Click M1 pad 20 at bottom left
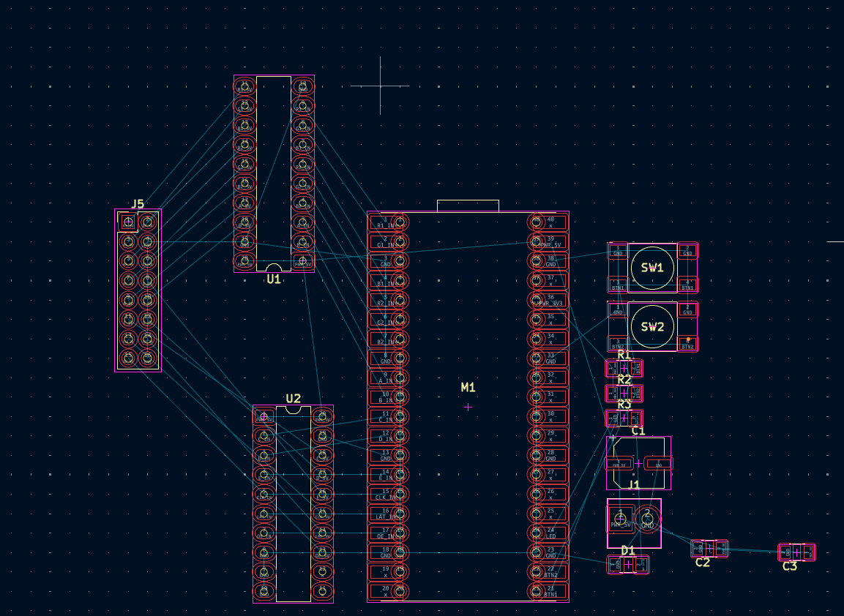This screenshot has height=616, width=844. click(x=386, y=591)
